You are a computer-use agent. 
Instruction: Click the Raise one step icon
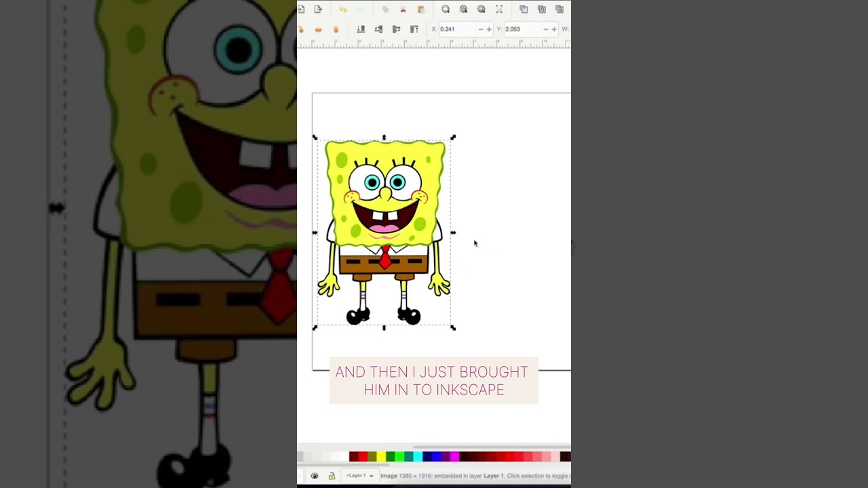396,29
